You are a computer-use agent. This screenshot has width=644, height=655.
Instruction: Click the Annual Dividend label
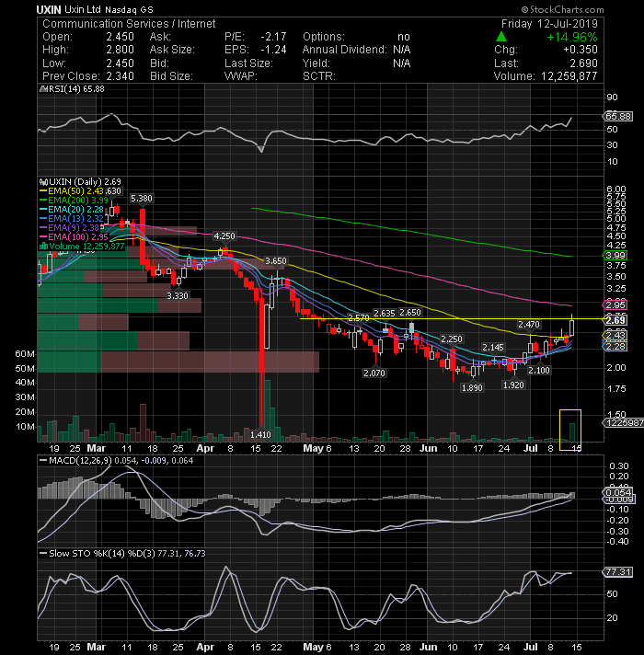point(345,50)
